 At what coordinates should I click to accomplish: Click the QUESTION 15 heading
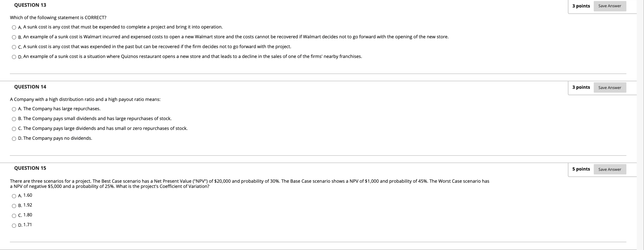click(x=30, y=168)
